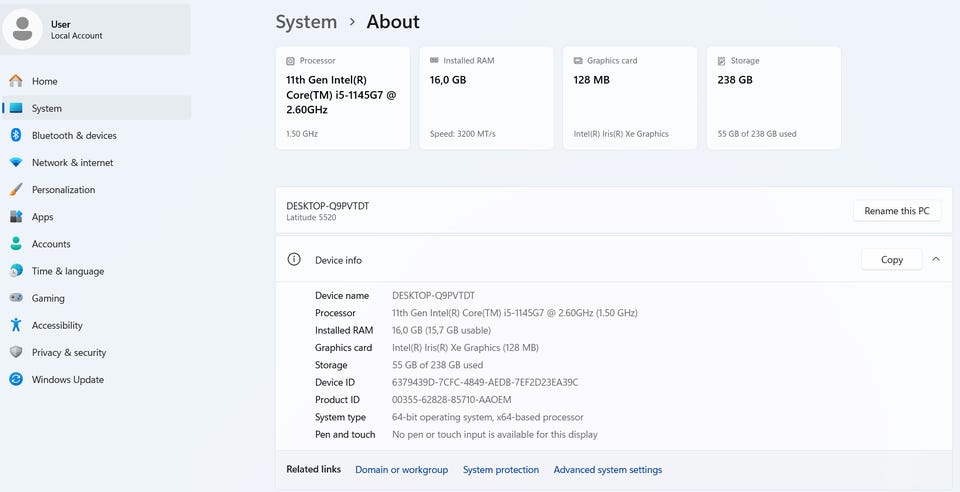960x492 pixels.
Task: Click the Processor chip icon on card
Action: [x=290, y=61]
